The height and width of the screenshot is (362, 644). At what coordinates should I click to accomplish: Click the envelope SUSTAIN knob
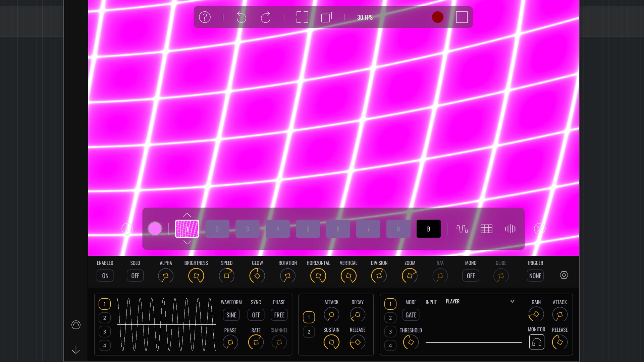click(x=331, y=342)
